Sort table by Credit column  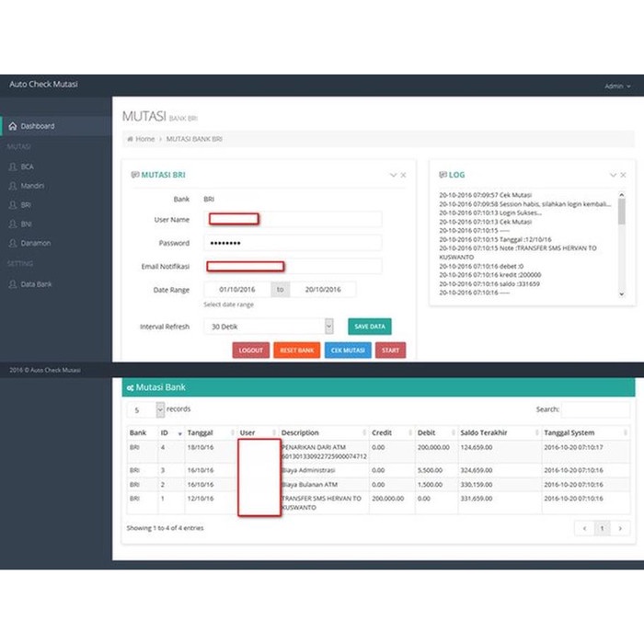point(392,433)
